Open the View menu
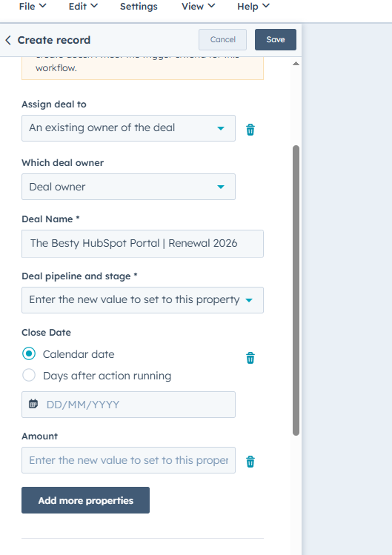The image size is (392, 555). [199, 7]
